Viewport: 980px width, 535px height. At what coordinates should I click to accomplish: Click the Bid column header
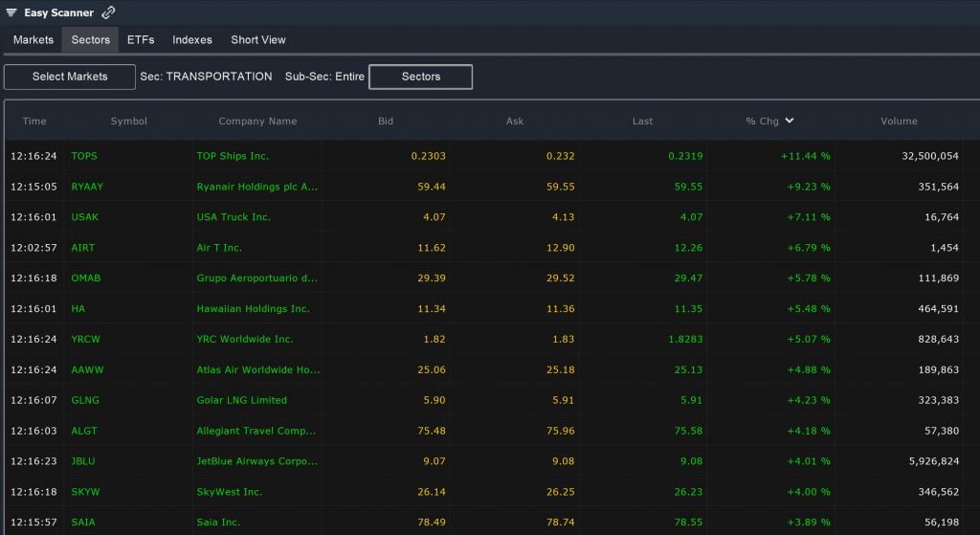(386, 122)
